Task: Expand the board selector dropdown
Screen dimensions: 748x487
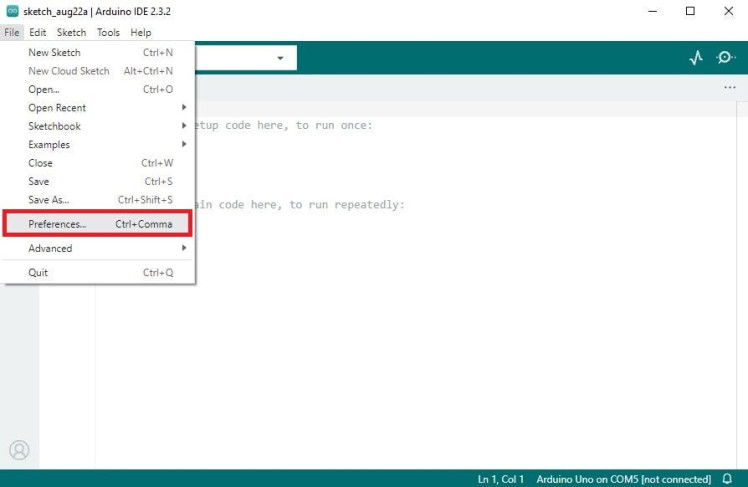Action: tap(280, 58)
